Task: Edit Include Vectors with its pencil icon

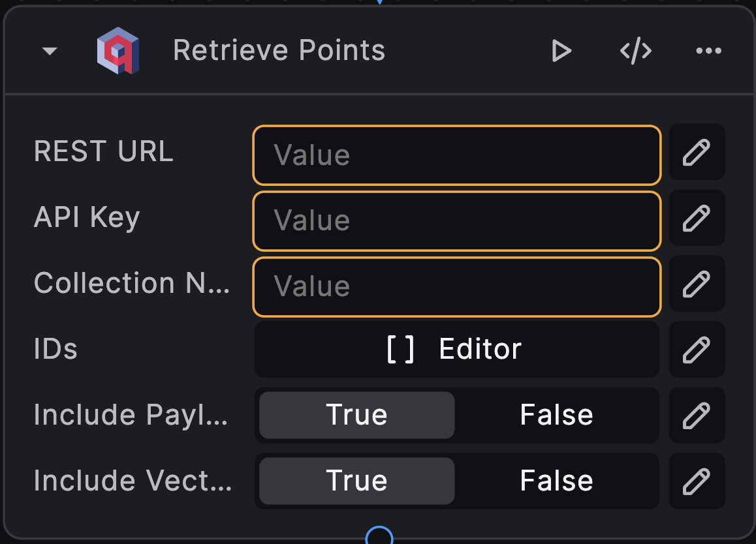Action: (x=696, y=481)
